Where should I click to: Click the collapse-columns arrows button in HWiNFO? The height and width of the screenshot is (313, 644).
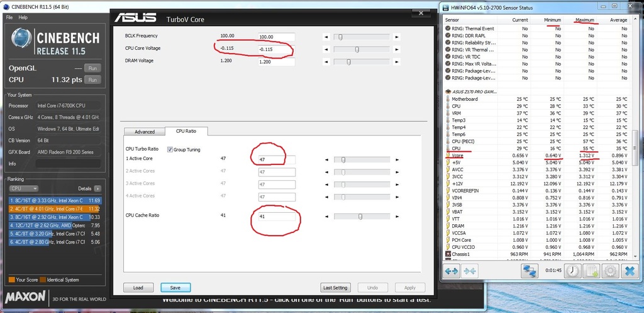click(470, 271)
